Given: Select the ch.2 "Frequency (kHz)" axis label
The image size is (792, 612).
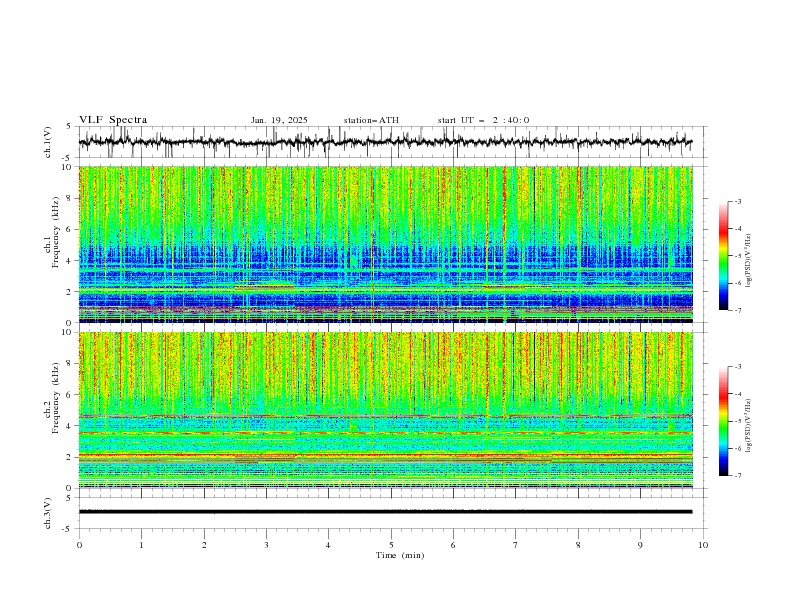Looking at the screenshot, I should tap(57, 397).
